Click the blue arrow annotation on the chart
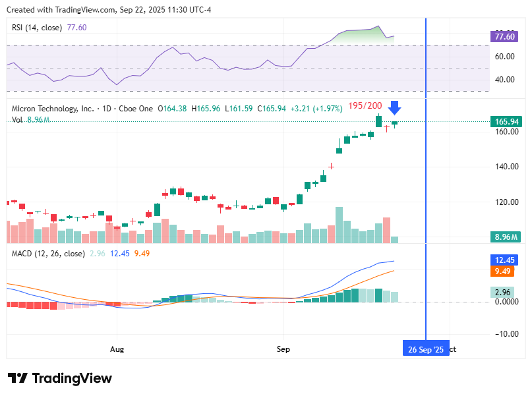532x398 pixels. point(395,107)
